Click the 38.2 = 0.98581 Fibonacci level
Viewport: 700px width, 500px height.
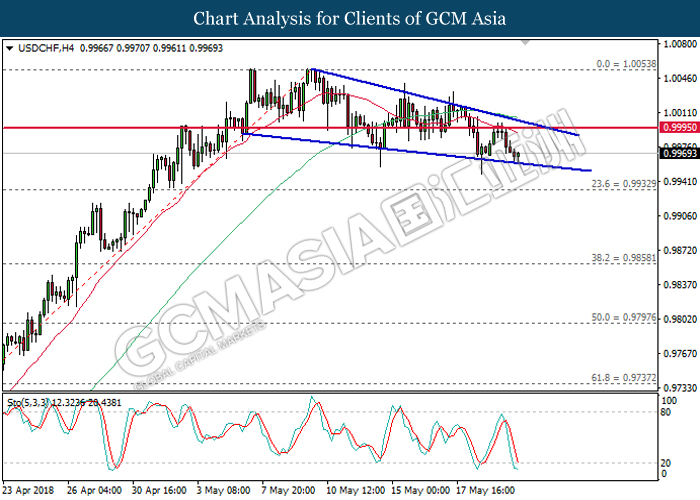pyautogui.click(x=624, y=258)
